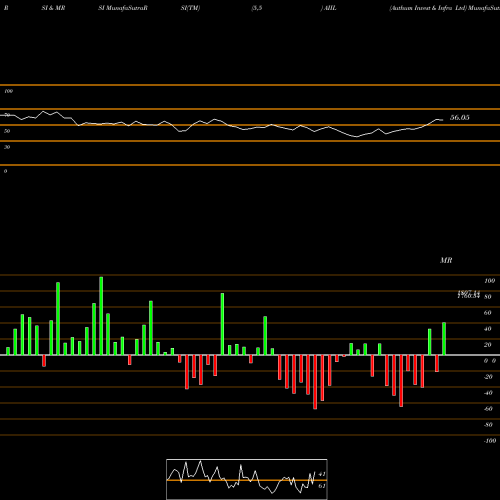Screen dimensions: 500x500
Task: Click the 61 value in mini chart
Action: pyautogui.click(x=322, y=486)
